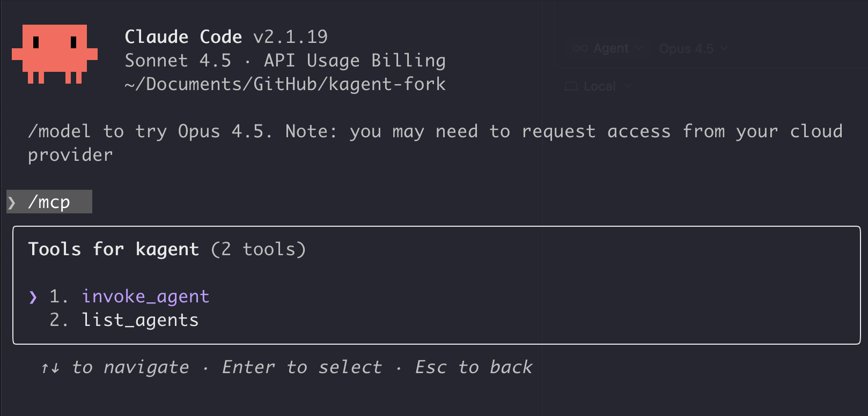The height and width of the screenshot is (416, 868).
Task: Open the Opus 4.5 model dropdown
Action: pos(687,49)
